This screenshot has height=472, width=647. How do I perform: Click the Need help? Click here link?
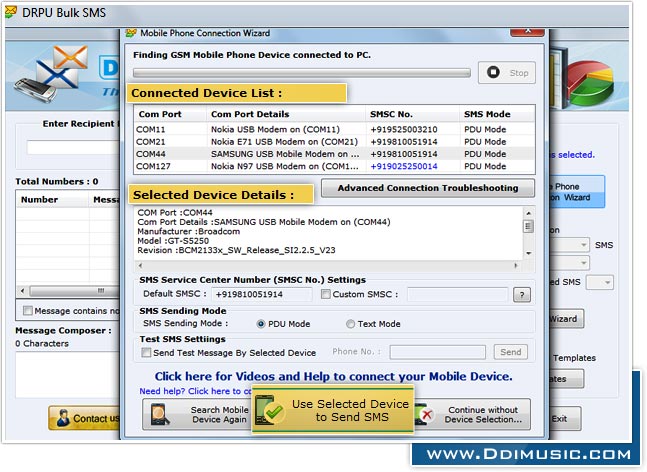coord(195,391)
